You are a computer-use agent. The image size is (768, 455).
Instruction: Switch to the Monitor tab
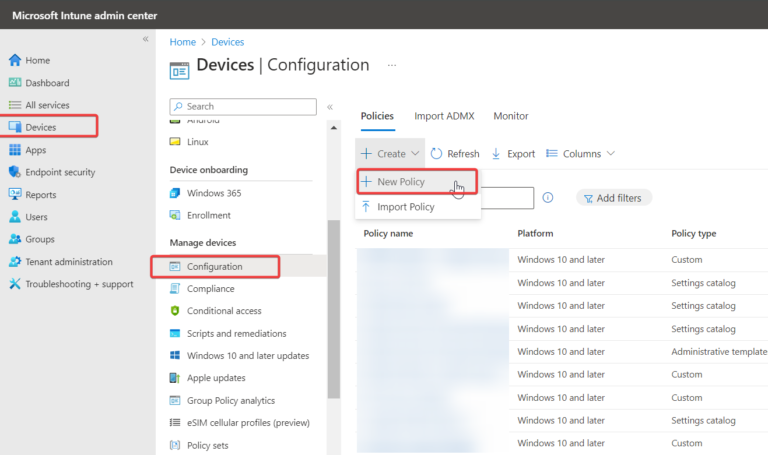[x=511, y=116]
